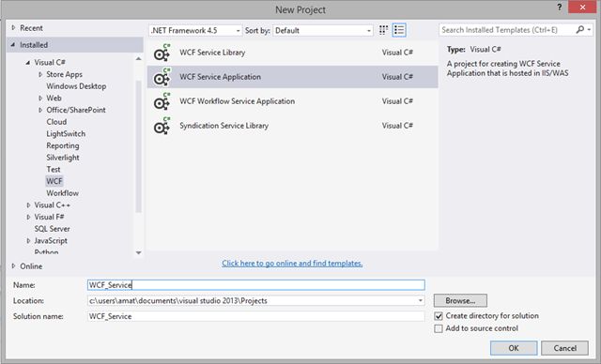The height and width of the screenshot is (364, 601).
Task: Click the category tree scroll down arrow
Action: click(139, 252)
